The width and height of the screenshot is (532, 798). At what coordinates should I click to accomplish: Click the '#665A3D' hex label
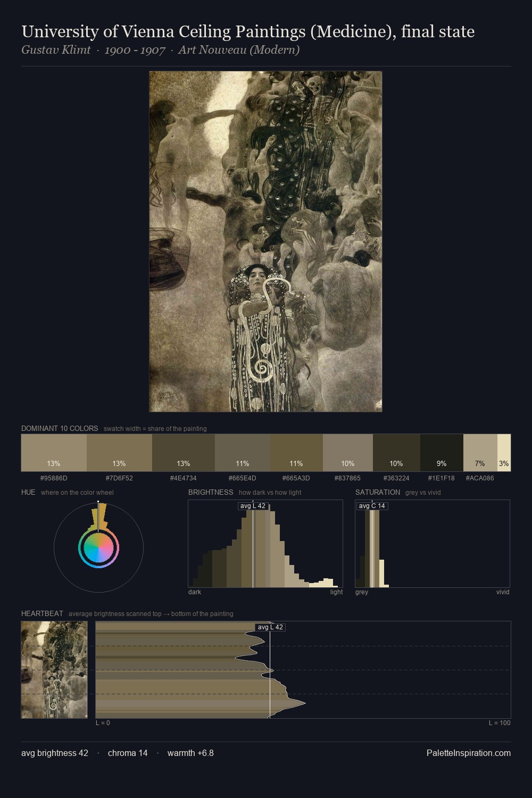pos(296,478)
